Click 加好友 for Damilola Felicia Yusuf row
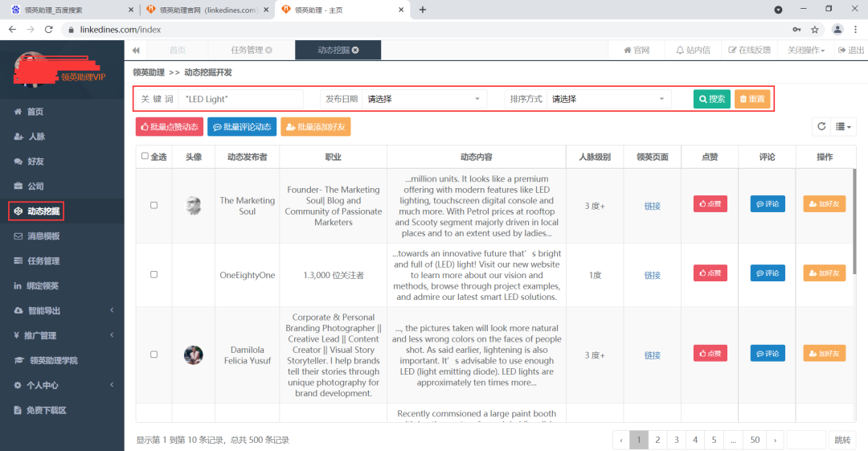Screen dimensions: 868x451 coord(825,354)
